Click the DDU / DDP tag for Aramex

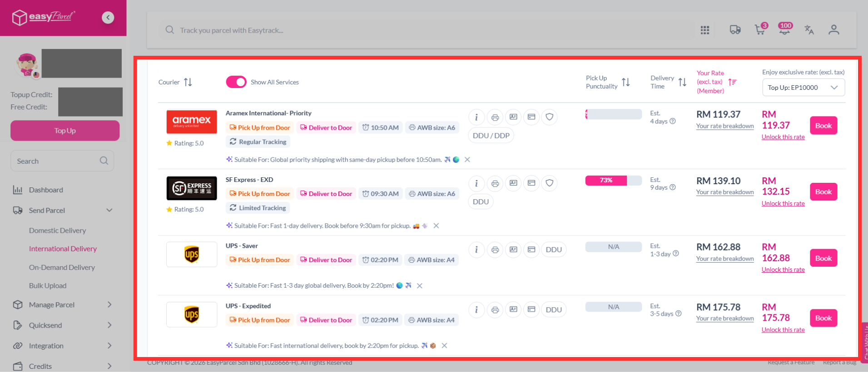click(x=491, y=136)
